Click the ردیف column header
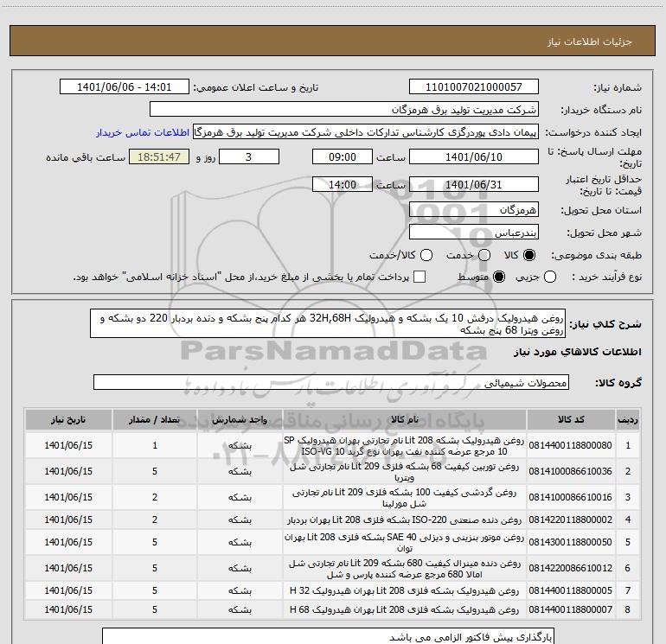666x644 pixels. click(628, 419)
